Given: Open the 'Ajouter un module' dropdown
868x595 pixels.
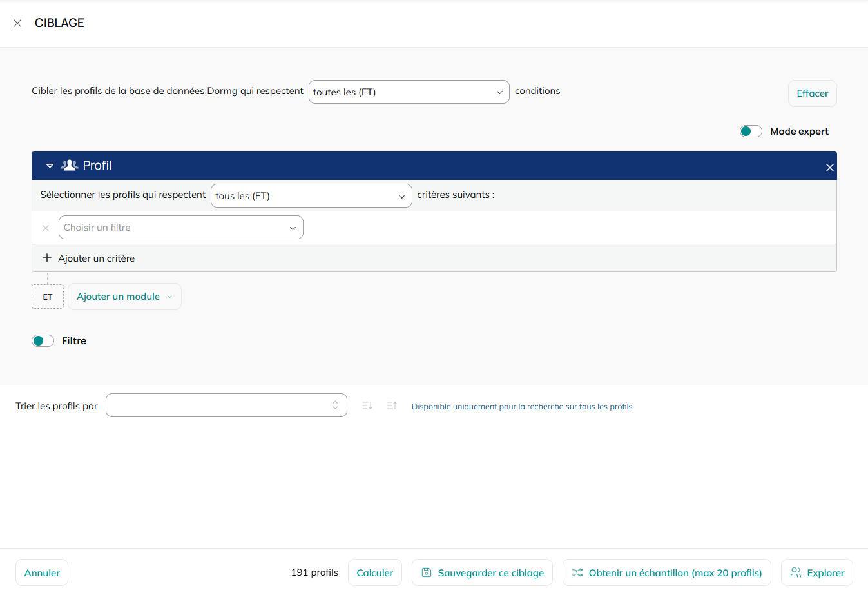Looking at the screenshot, I should click(124, 297).
